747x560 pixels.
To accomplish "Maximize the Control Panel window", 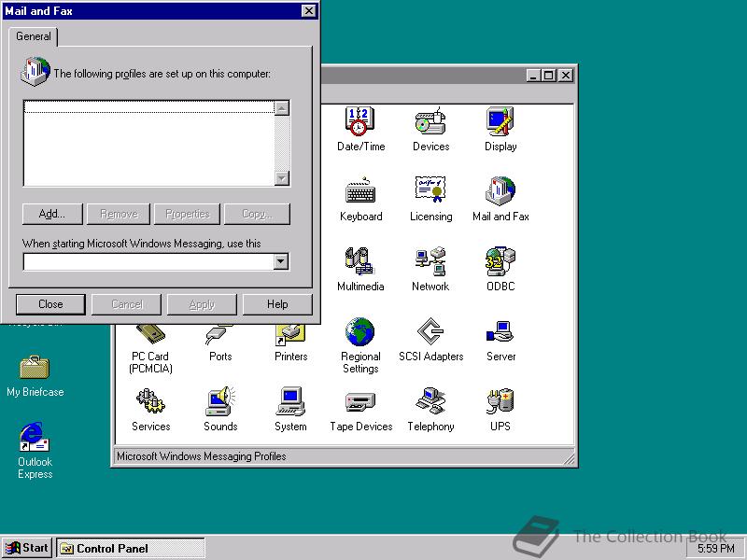I will click(549, 76).
